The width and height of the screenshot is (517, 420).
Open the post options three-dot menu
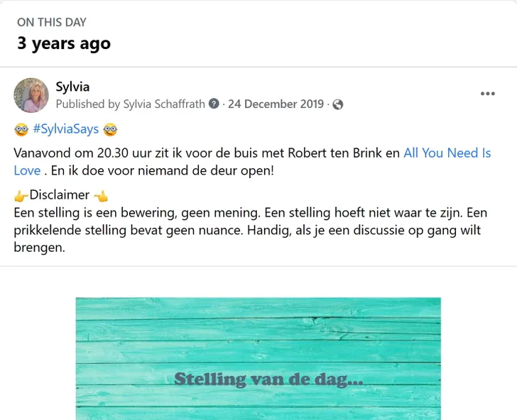(x=487, y=94)
